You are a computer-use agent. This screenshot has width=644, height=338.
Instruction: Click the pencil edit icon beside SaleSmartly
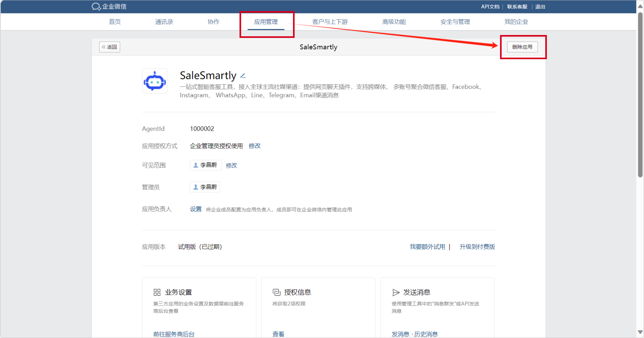[243, 76]
